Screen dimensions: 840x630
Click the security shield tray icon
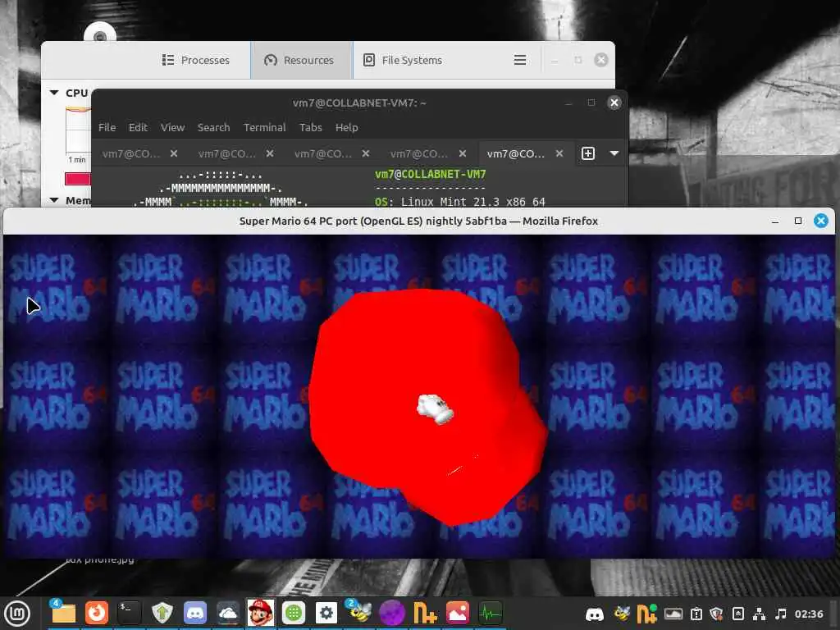pyautogui.click(x=717, y=614)
